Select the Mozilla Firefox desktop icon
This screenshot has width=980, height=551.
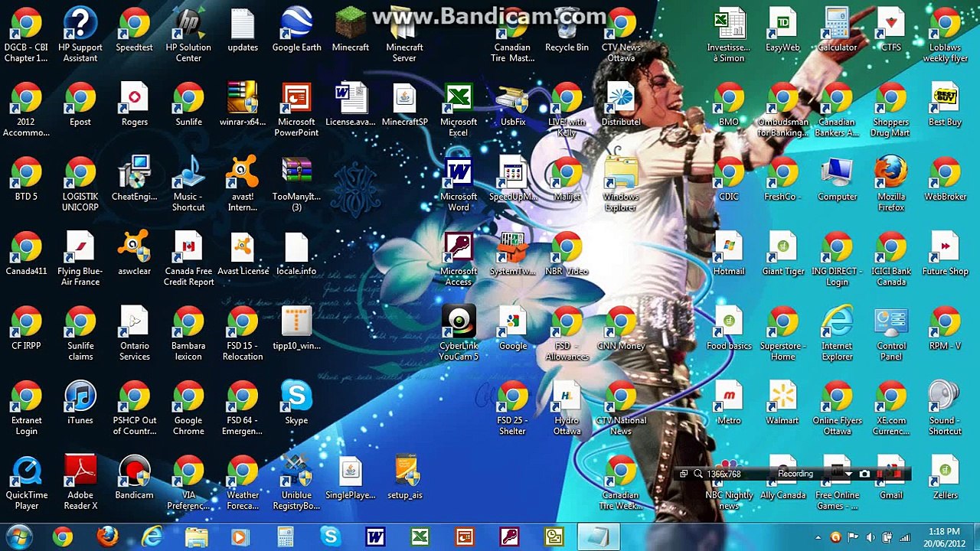tap(891, 184)
